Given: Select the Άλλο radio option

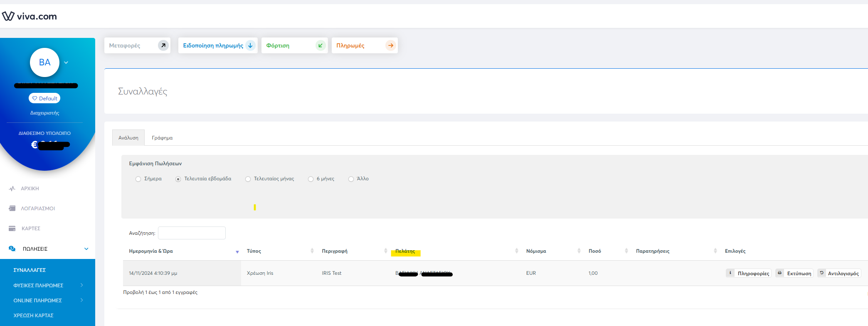Looking at the screenshot, I should [351, 179].
